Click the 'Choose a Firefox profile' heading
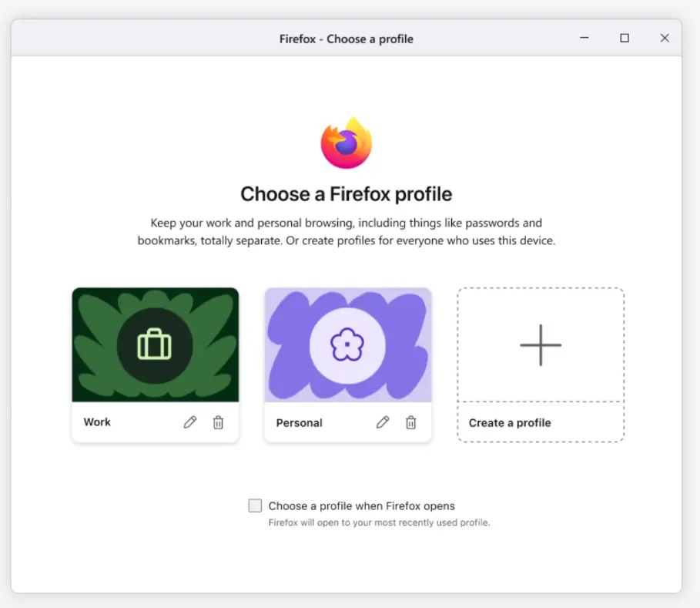The image size is (700, 608). coord(347,194)
